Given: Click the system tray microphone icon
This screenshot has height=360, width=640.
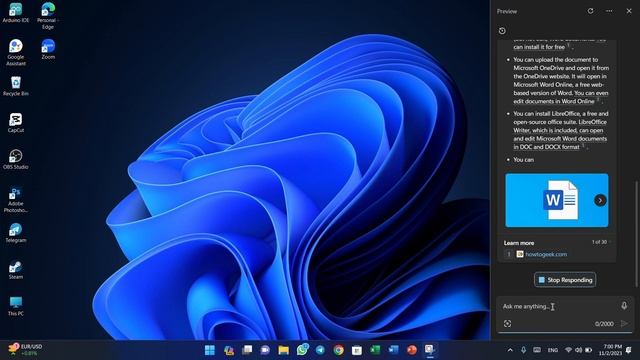Looking at the screenshot, I should 523,350.
